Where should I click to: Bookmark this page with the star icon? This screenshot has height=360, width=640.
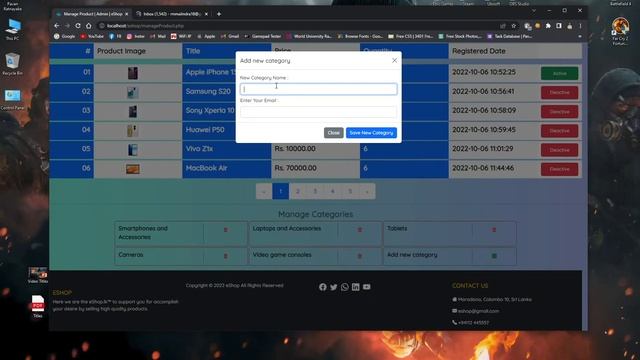click(x=513, y=26)
